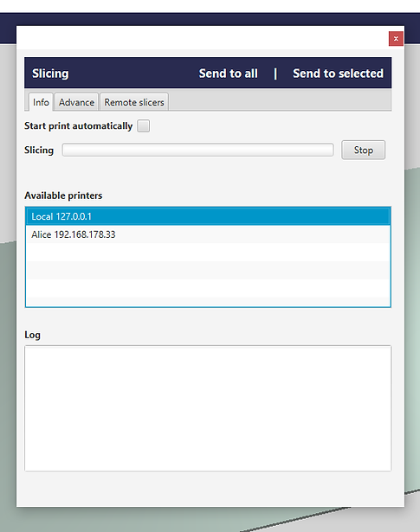Click inside the Log text area
This screenshot has height=532, width=420.
click(x=208, y=408)
